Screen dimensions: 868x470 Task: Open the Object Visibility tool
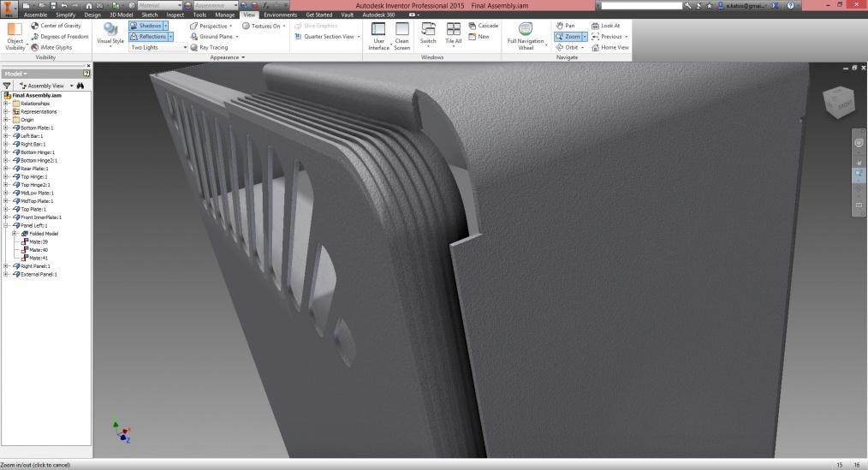[15, 37]
